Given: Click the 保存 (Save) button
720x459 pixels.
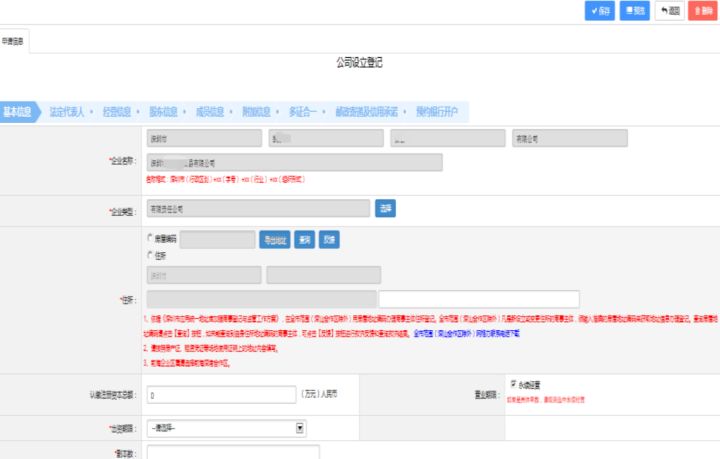Looking at the screenshot, I should (x=600, y=11).
